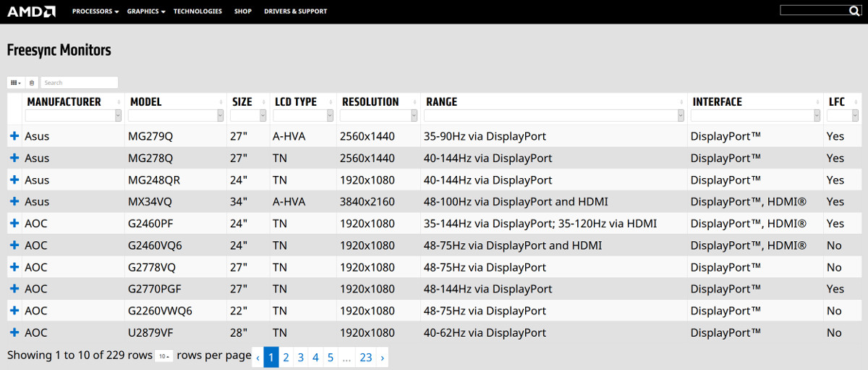Expand row details for AOC G2460PF
The height and width of the screenshot is (370, 868).
click(x=14, y=223)
